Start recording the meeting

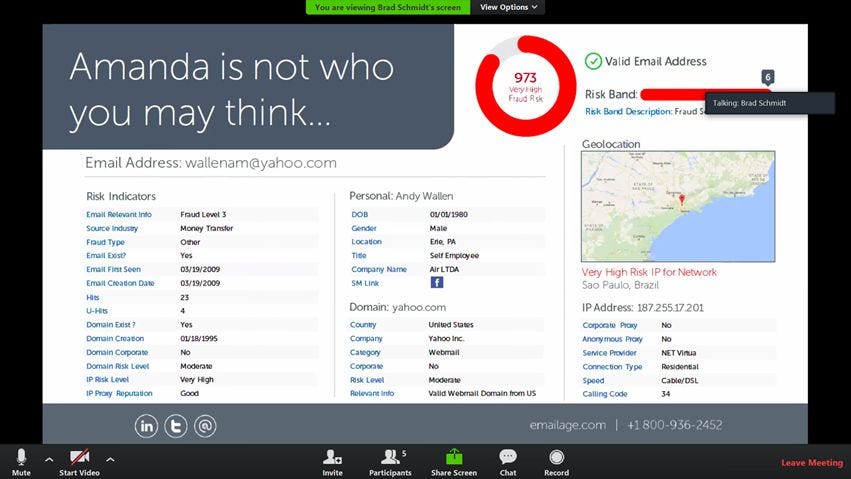[x=556, y=462]
